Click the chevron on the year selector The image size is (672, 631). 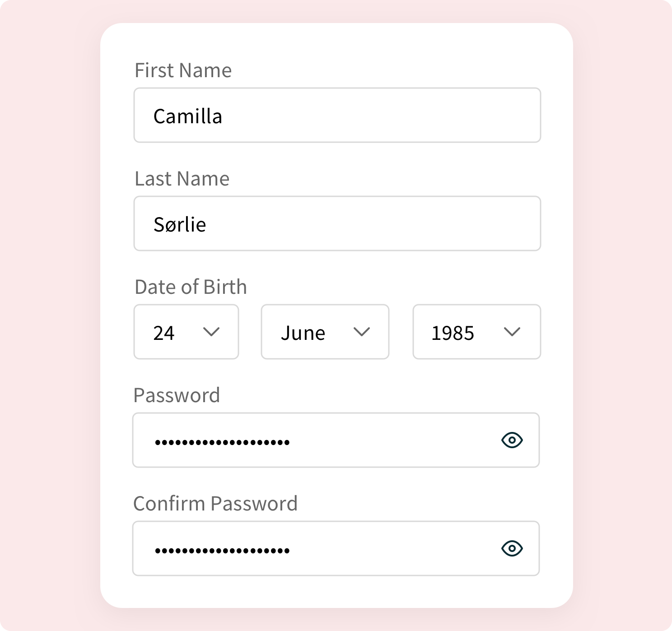(512, 332)
